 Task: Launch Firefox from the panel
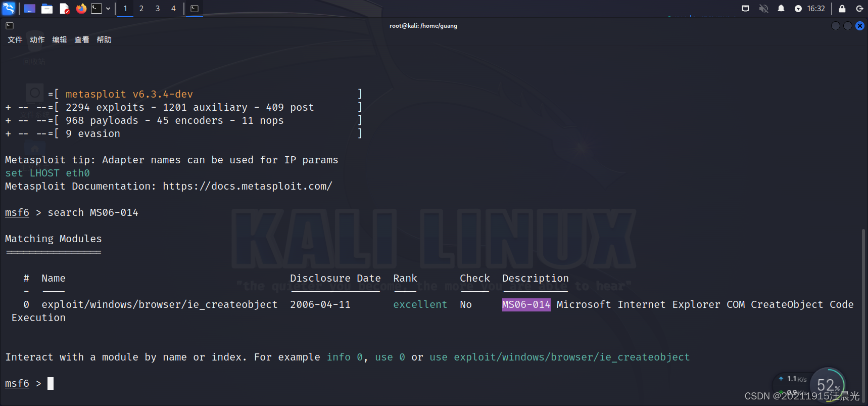81,9
